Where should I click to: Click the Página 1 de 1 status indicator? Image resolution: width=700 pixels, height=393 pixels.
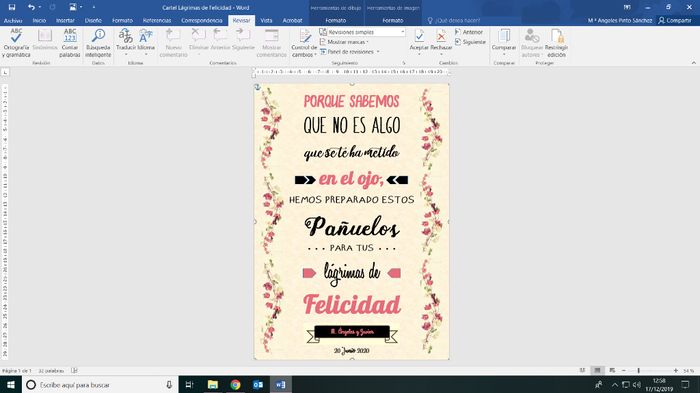[17, 371]
